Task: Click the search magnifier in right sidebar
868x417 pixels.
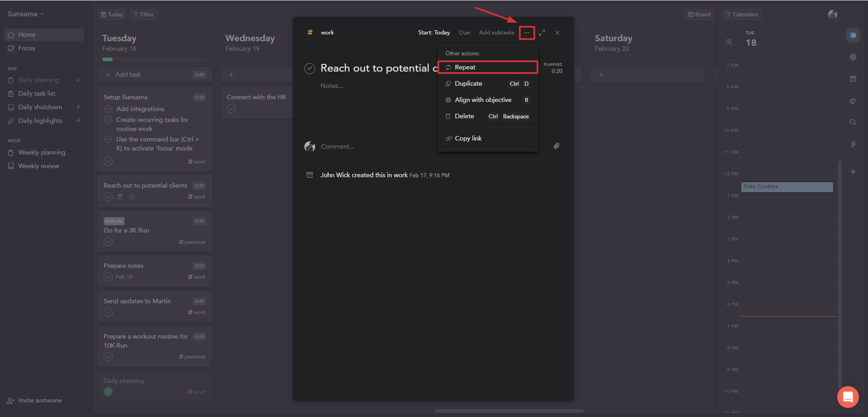Action: (853, 122)
